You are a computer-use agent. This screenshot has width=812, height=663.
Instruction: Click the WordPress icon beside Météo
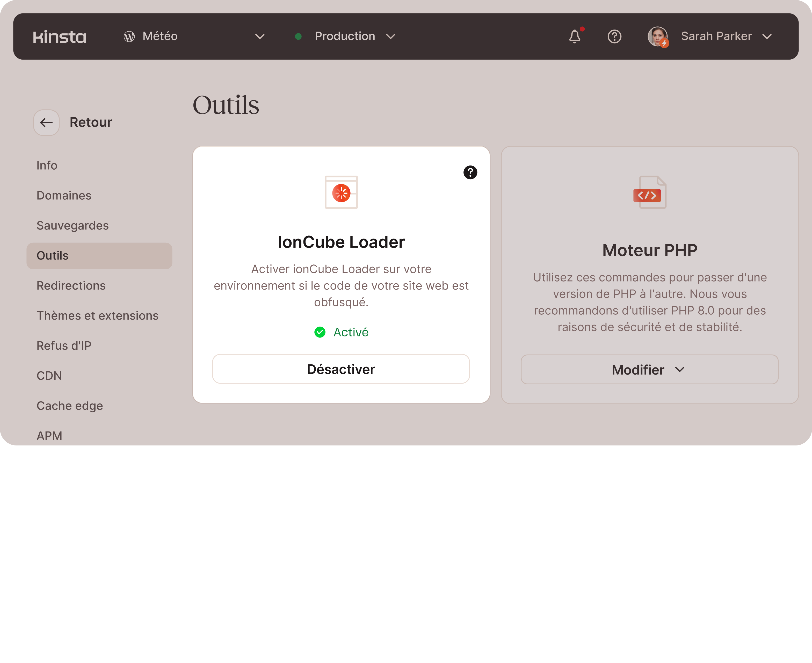(x=129, y=37)
